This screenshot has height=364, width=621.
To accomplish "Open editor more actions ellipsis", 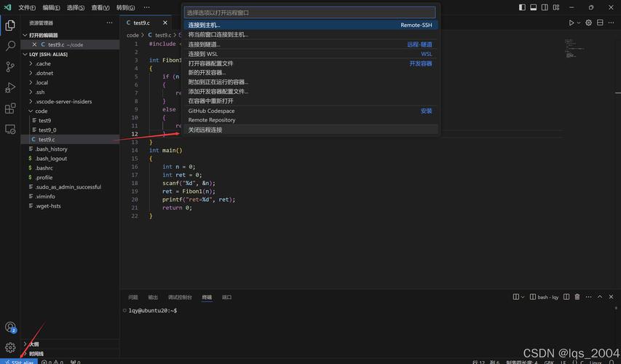I will (x=611, y=23).
